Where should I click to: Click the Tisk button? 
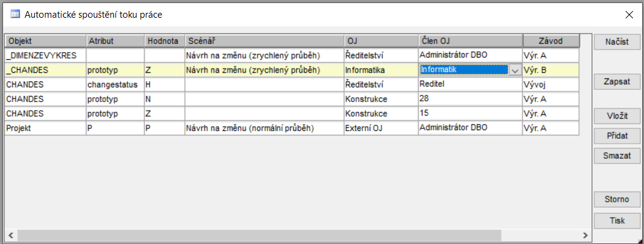coord(617,221)
